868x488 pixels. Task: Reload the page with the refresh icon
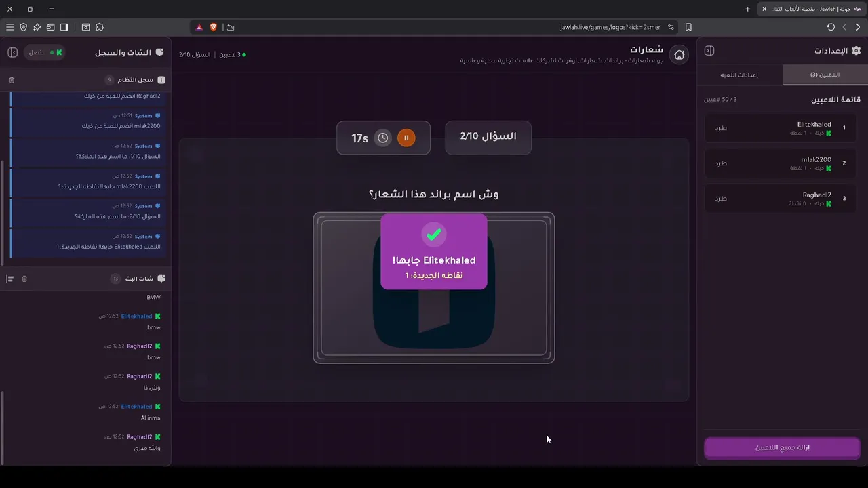tap(831, 27)
